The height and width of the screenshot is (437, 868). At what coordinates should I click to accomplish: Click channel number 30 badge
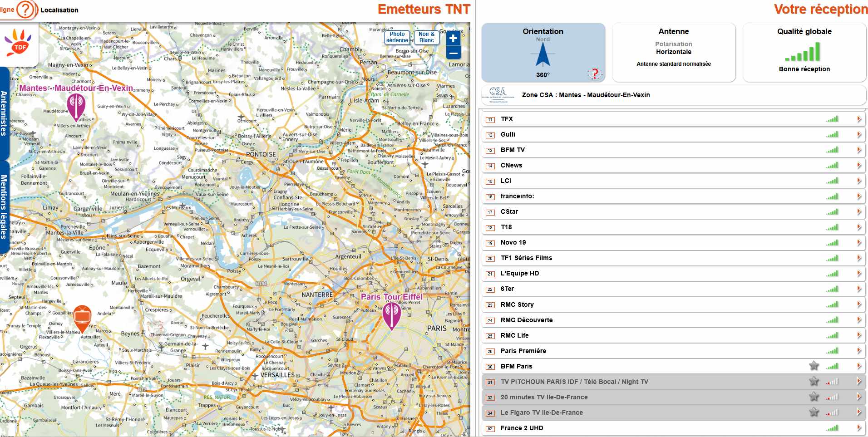click(x=490, y=367)
